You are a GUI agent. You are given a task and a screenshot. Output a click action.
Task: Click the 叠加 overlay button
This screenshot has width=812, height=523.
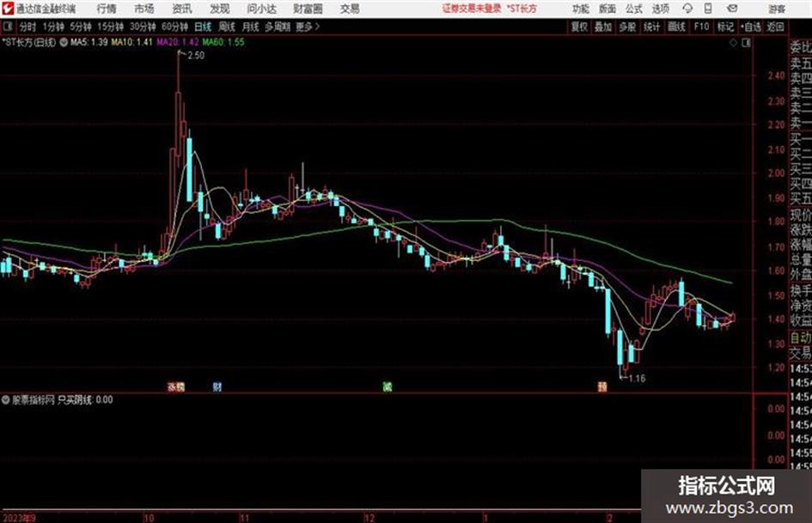(x=603, y=27)
